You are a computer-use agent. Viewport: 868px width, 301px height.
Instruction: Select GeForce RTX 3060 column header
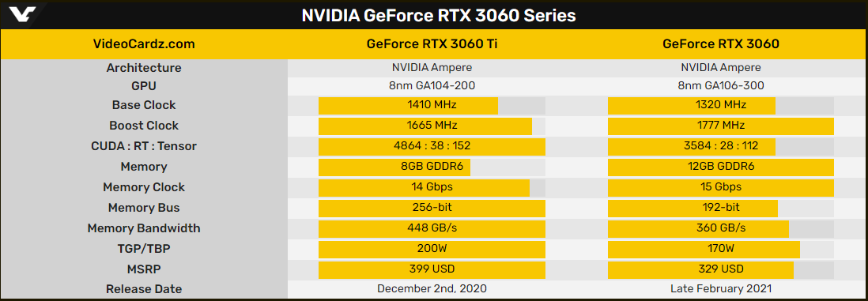tap(721, 44)
